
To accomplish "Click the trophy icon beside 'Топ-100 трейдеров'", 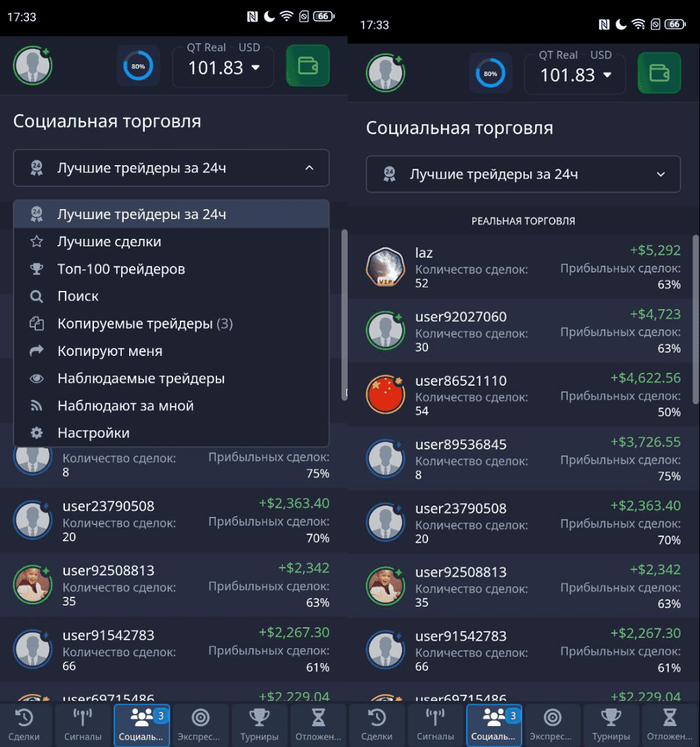I will tap(37, 269).
